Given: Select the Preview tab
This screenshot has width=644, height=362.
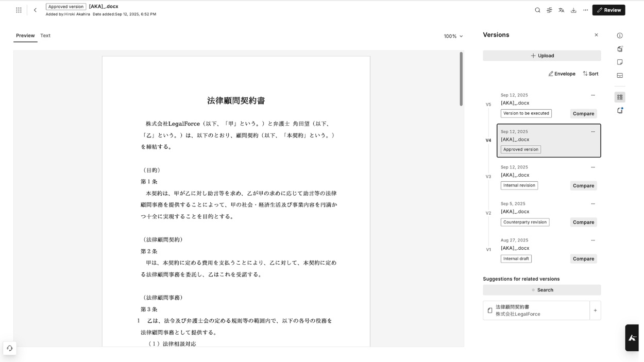Looking at the screenshot, I should [25, 36].
